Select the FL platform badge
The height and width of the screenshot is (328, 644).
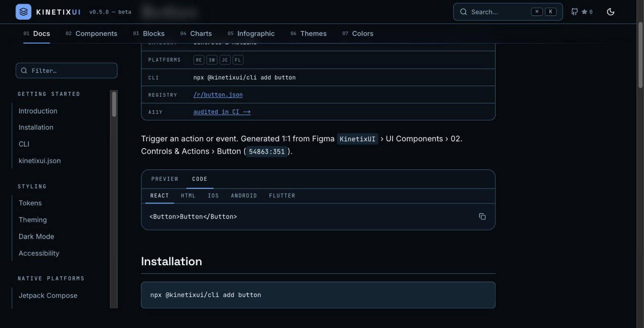238,60
